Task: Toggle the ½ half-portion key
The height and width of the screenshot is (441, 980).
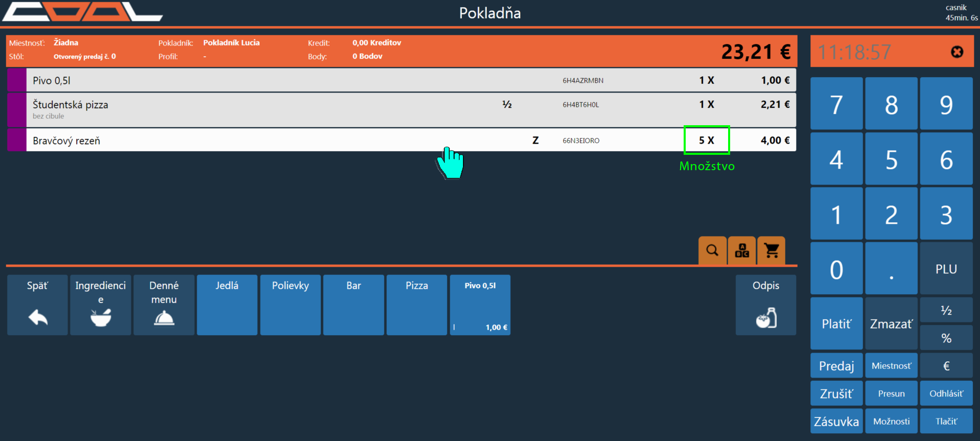Action: click(946, 310)
